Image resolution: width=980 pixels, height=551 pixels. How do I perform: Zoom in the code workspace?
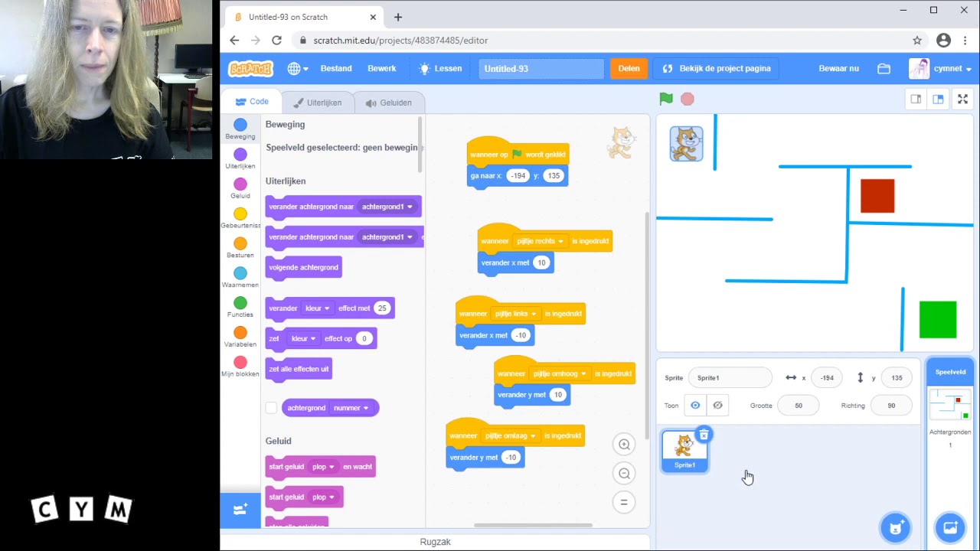tap(624, 444)
